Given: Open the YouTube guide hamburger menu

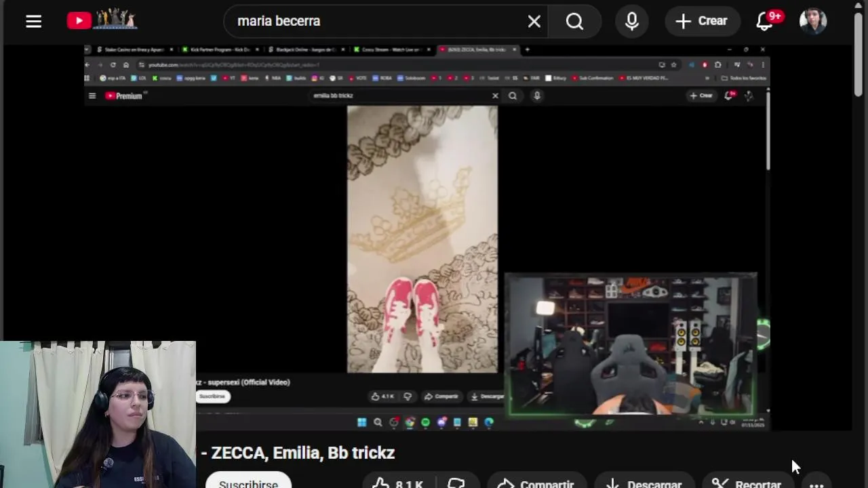Looking at the screenshot, I should pos(33,21).
